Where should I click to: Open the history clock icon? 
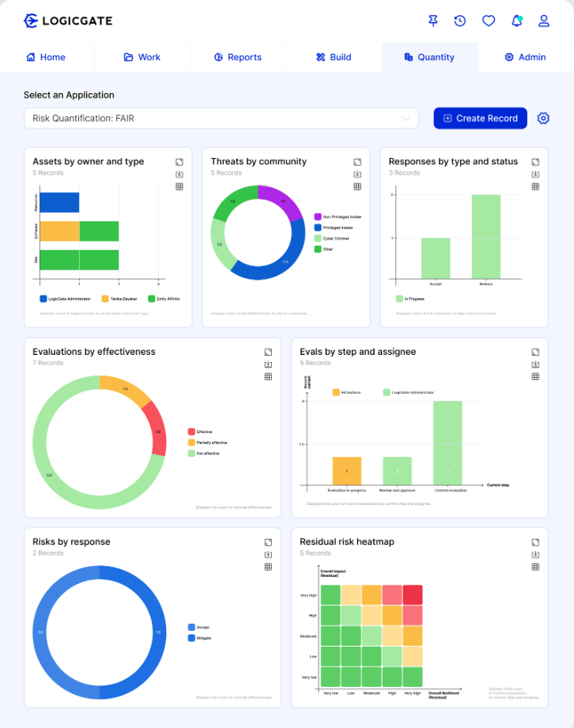click(460, 21)
